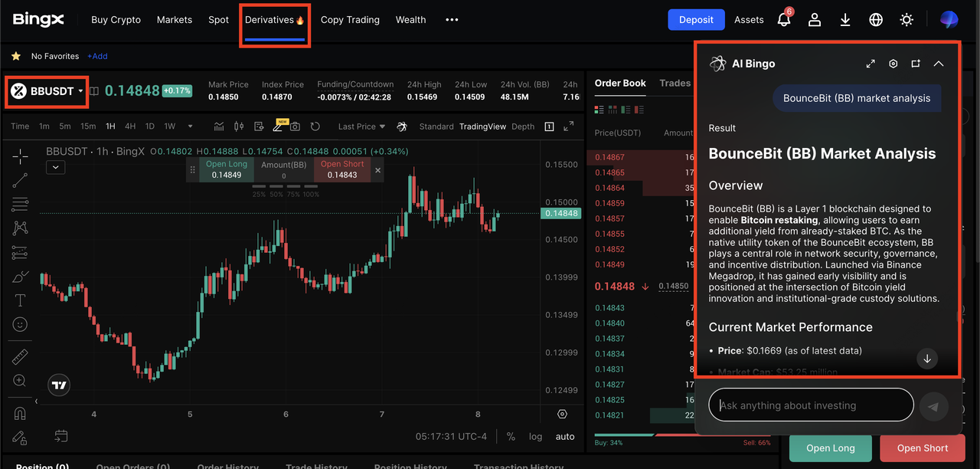Activate the chart zoom-in tool

(x=20, y=381)
